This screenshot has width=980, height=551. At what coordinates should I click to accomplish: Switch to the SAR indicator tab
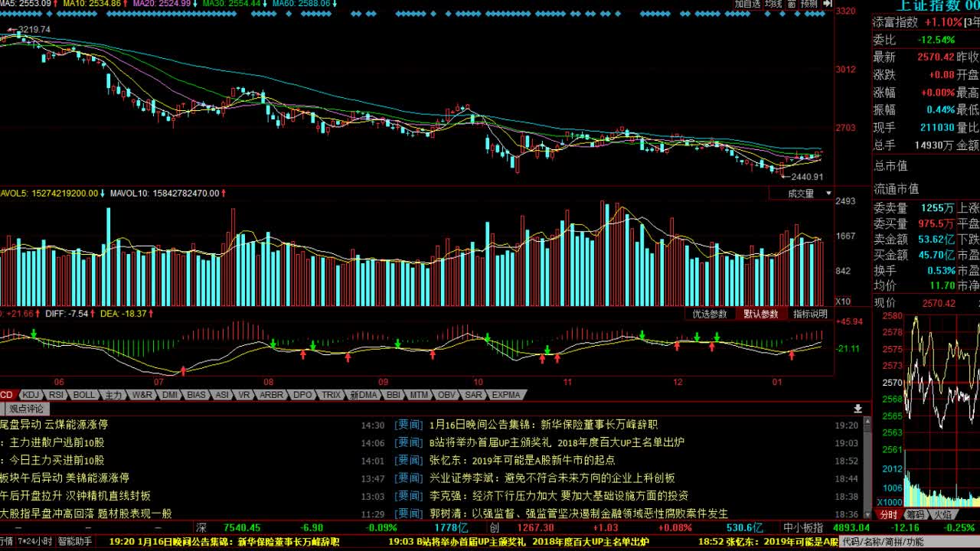474,395
